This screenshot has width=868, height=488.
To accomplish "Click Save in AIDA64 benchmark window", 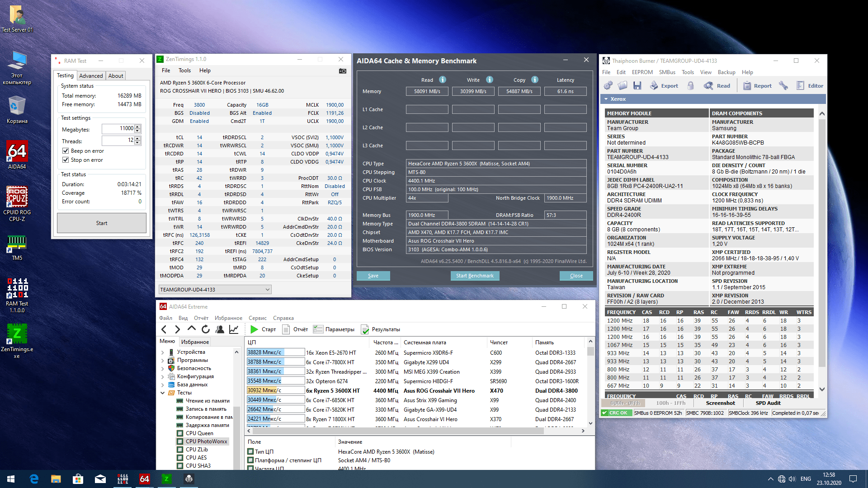I will pos(373,276).
